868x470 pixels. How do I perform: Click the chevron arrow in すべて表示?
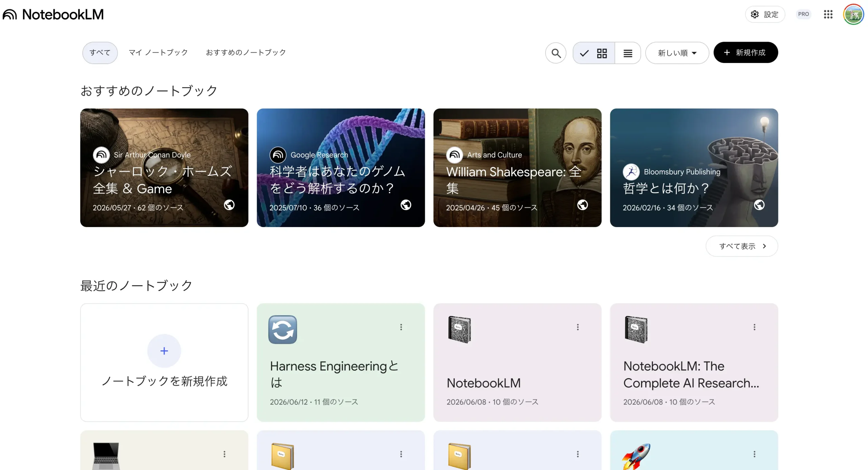pyautogui.click(x=764, y=246)
